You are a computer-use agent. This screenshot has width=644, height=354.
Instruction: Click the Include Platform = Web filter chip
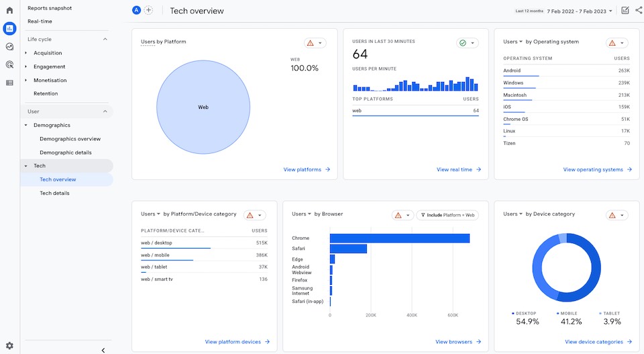tap(447, 215)
